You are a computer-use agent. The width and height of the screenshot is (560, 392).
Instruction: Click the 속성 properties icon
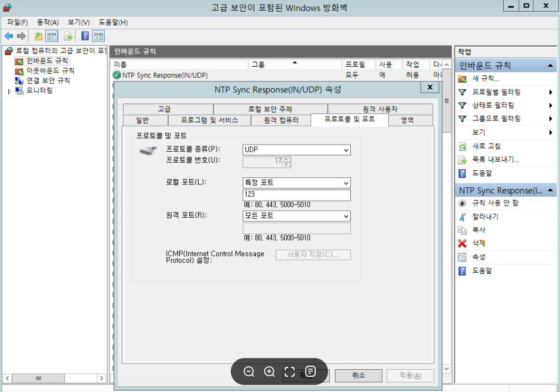tap(463, 257)
